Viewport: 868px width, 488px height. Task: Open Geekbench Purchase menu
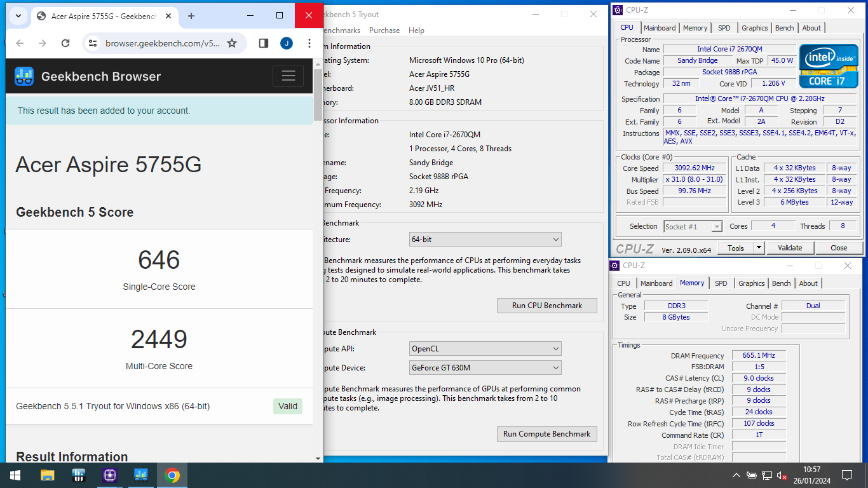(384, 30)
